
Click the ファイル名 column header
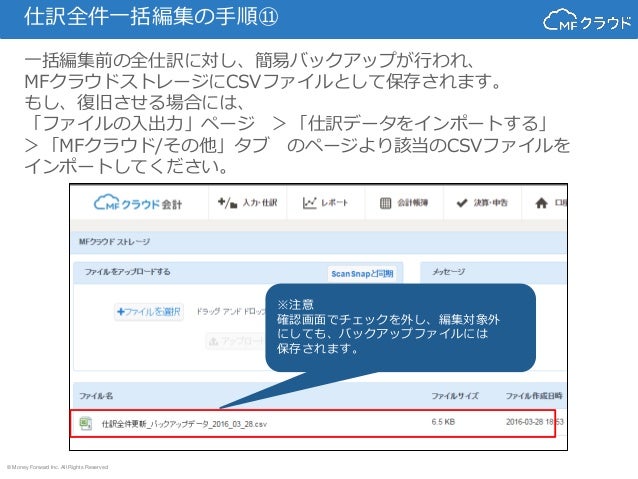96,396
